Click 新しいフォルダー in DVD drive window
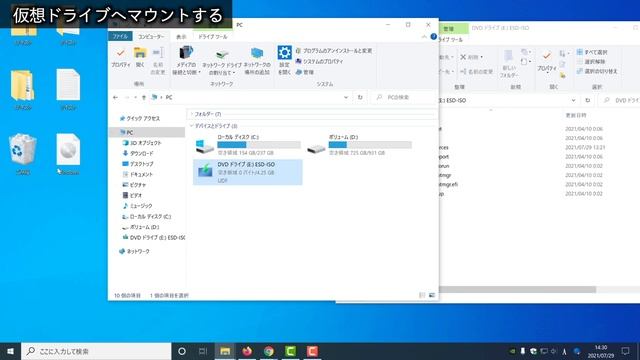This screenshot has height=360, width=640. [x=509, y=64]
